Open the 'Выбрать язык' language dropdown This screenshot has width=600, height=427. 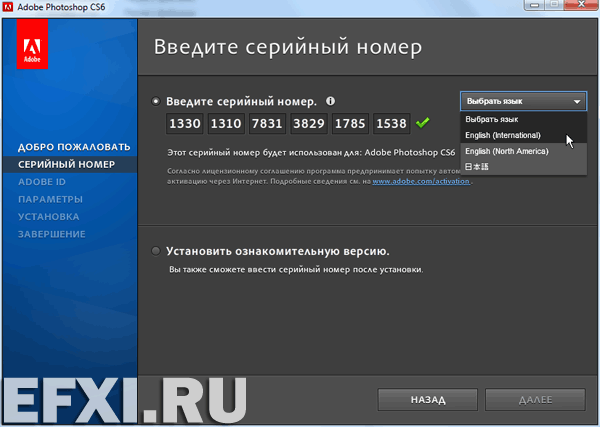[523, 101]
